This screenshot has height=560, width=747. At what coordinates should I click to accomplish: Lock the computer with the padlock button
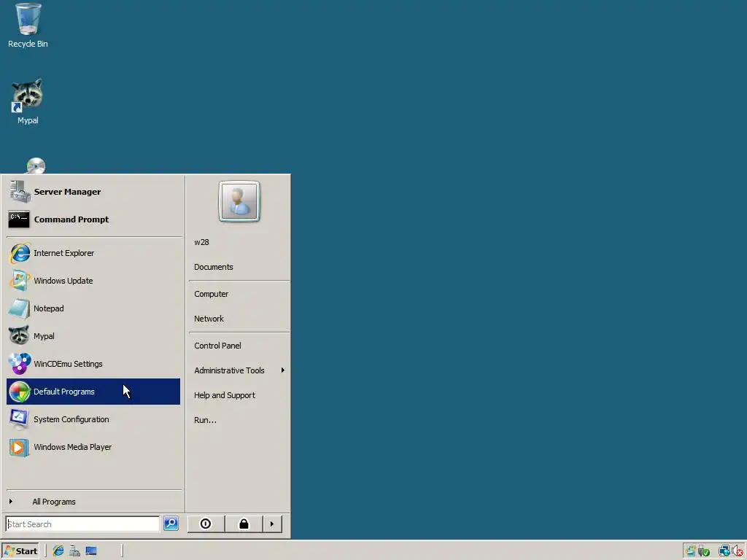[244, 524]
